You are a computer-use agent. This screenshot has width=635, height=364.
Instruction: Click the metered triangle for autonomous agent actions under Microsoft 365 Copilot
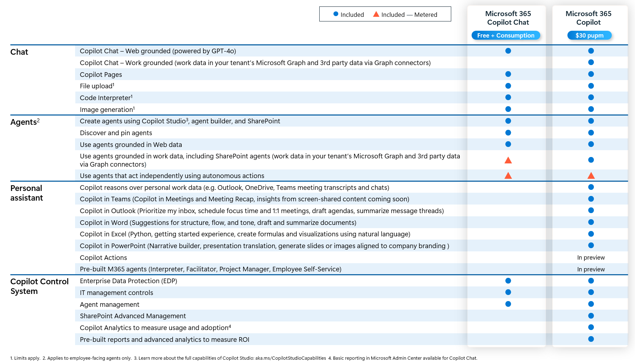(x=591, y=175)
